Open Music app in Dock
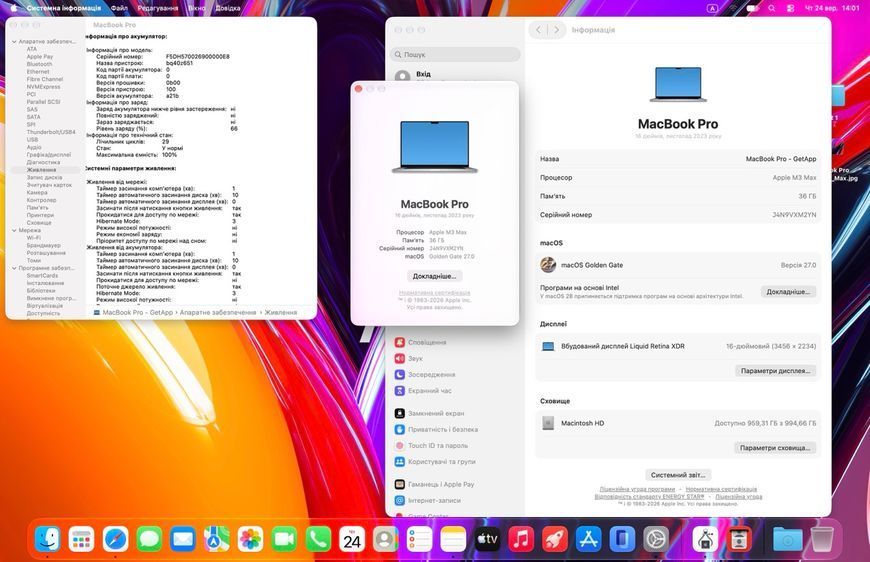Viewport: 870px width, 562px height. click(522, 539)
